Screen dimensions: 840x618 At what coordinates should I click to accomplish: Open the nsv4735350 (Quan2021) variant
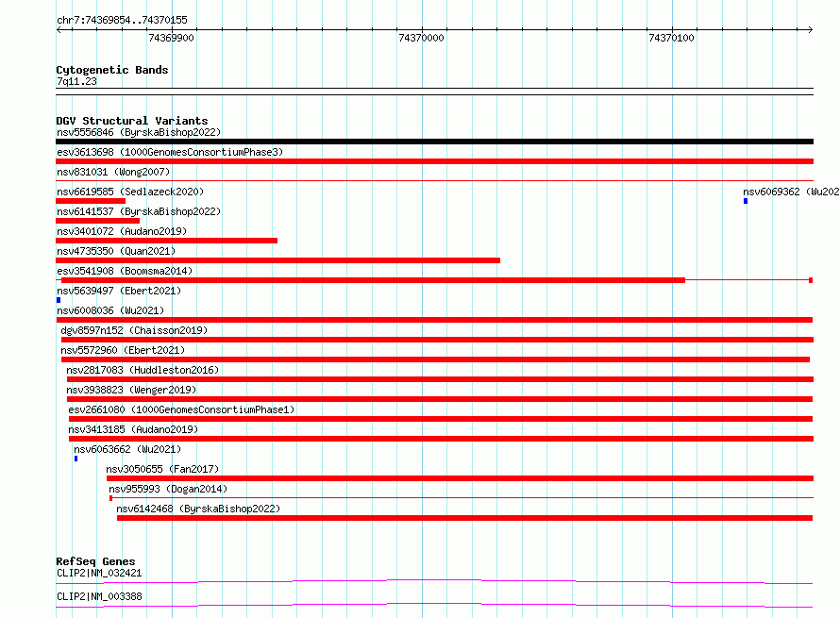click(116, 251)
